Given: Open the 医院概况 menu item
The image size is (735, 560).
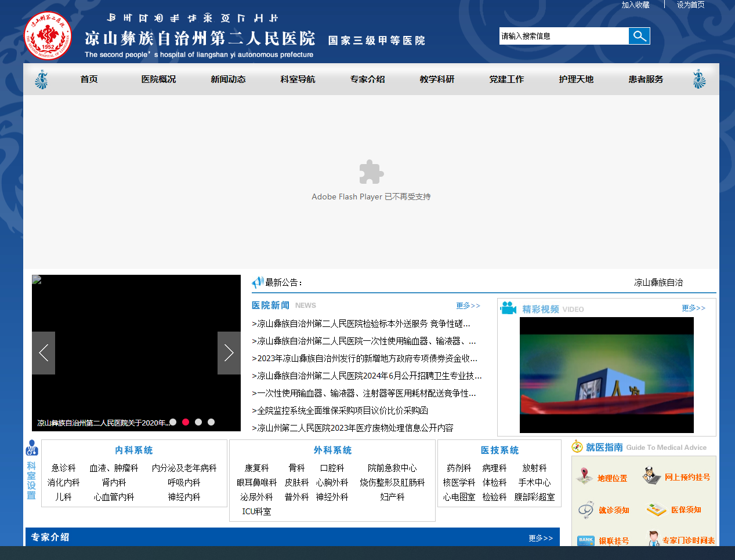Looking at the screenshot, I should 158,79.
